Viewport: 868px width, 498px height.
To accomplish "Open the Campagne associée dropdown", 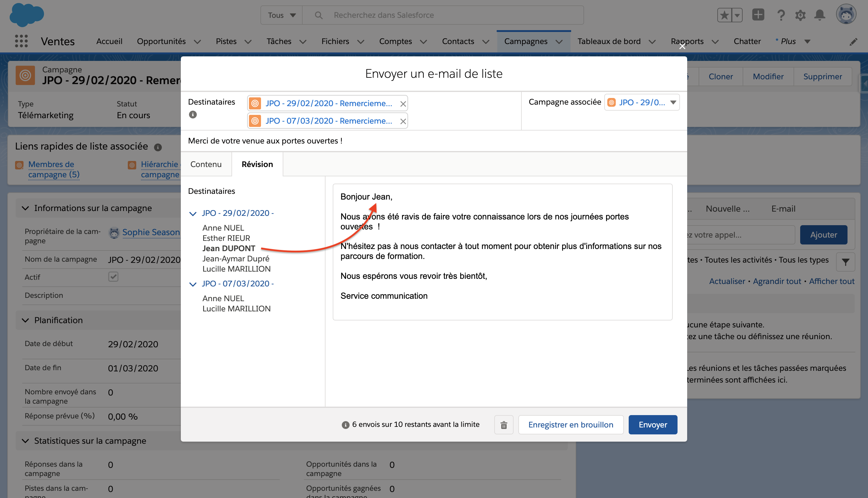I will click(x=673, y=102).
